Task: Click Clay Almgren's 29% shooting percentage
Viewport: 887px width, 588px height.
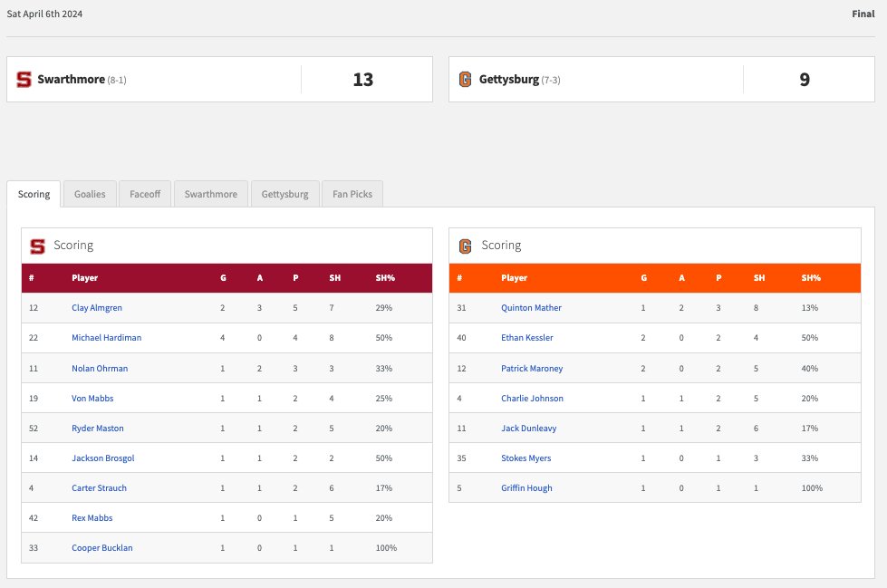Action: 383,308
